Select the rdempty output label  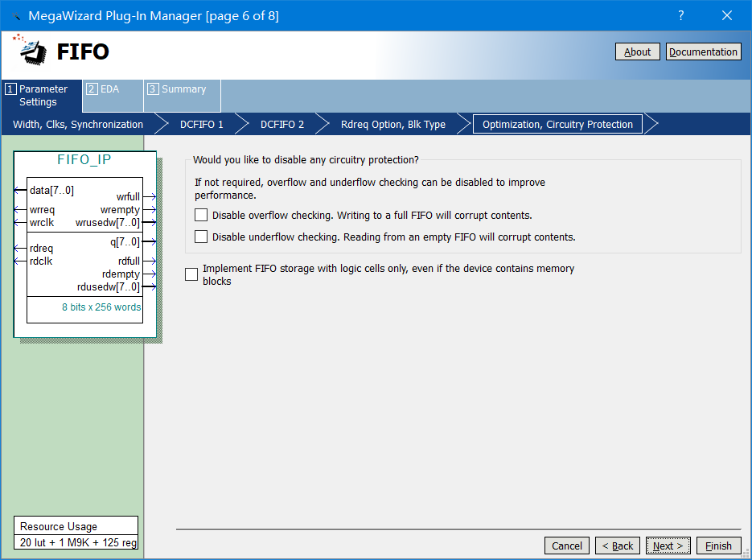pyautogui.click(x=121, y=274)
